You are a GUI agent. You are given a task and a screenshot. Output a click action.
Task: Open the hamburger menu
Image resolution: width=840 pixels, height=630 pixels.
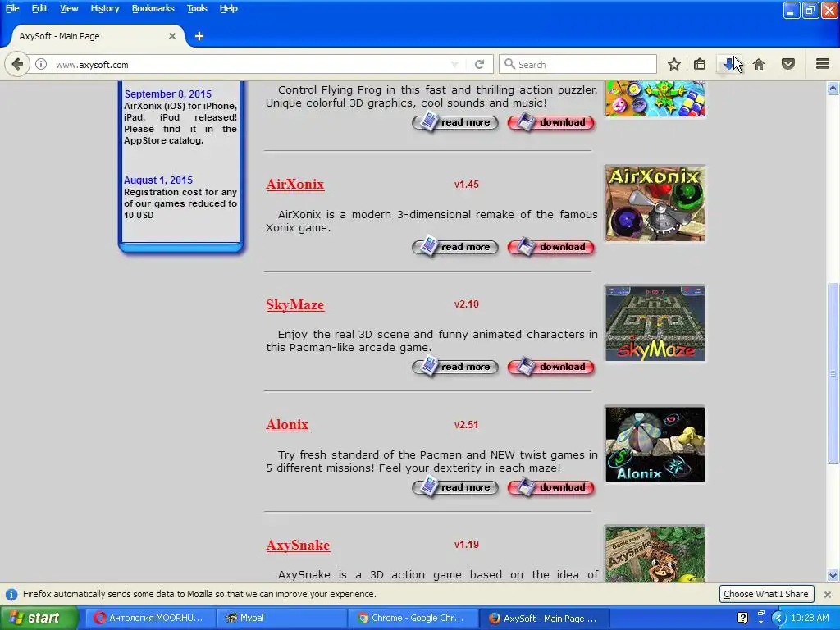click(x=823, y=64)
